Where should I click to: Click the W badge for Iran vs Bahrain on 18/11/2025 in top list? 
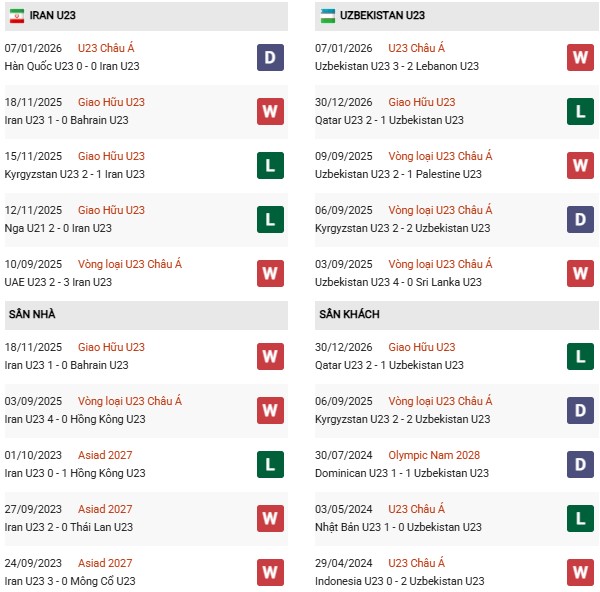click(x=270, y=111)
